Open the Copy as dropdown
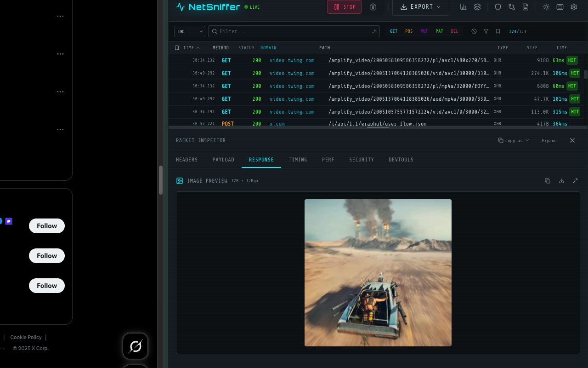 (x=514, y=140)
